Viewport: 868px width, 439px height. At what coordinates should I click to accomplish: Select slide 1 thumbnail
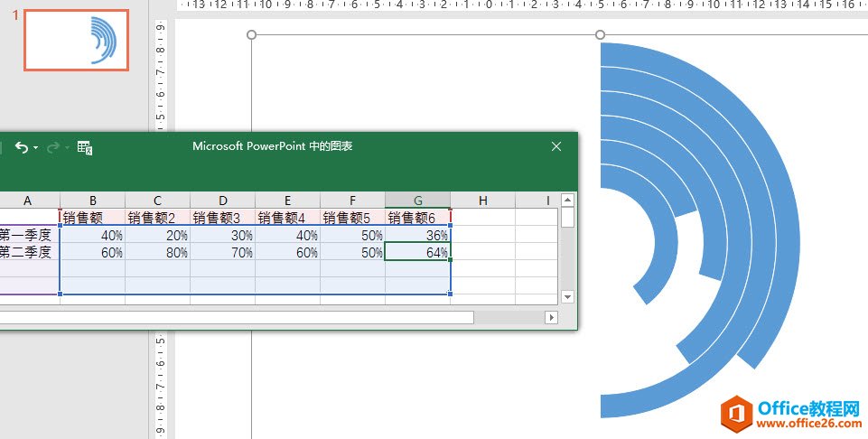coord(76,41)
